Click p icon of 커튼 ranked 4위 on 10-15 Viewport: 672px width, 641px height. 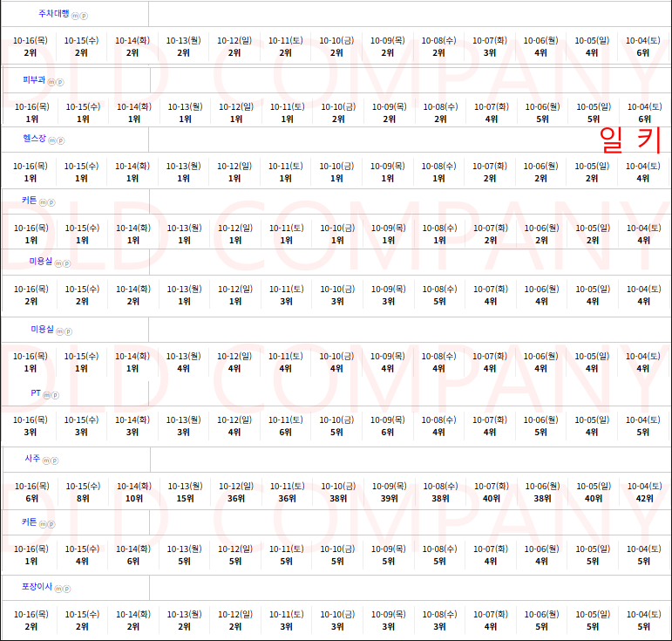click(x=51, y=524)
